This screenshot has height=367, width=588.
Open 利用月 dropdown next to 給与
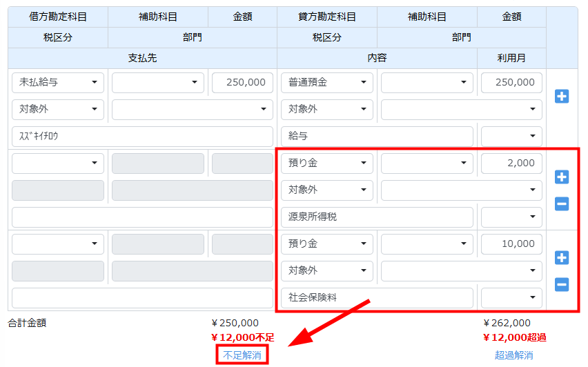point(511,137)
